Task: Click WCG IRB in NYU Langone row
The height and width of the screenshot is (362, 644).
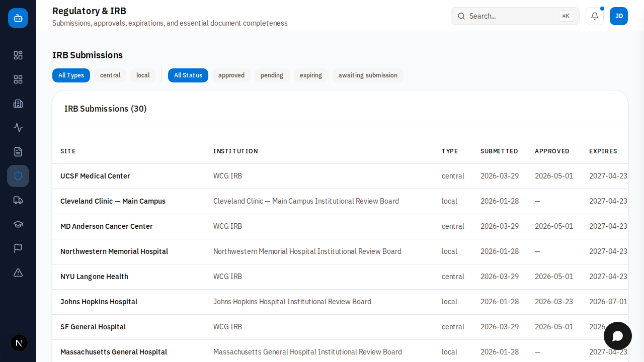Action: coord(227,277)
